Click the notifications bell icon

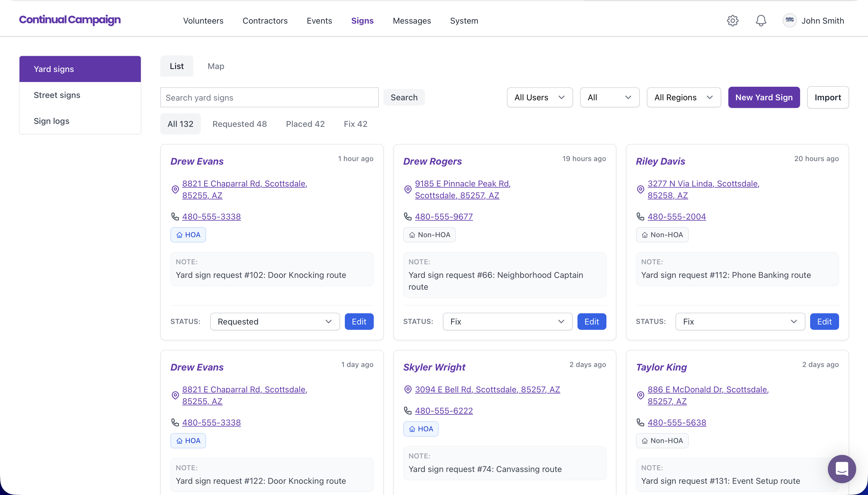(x=761, y=21)
